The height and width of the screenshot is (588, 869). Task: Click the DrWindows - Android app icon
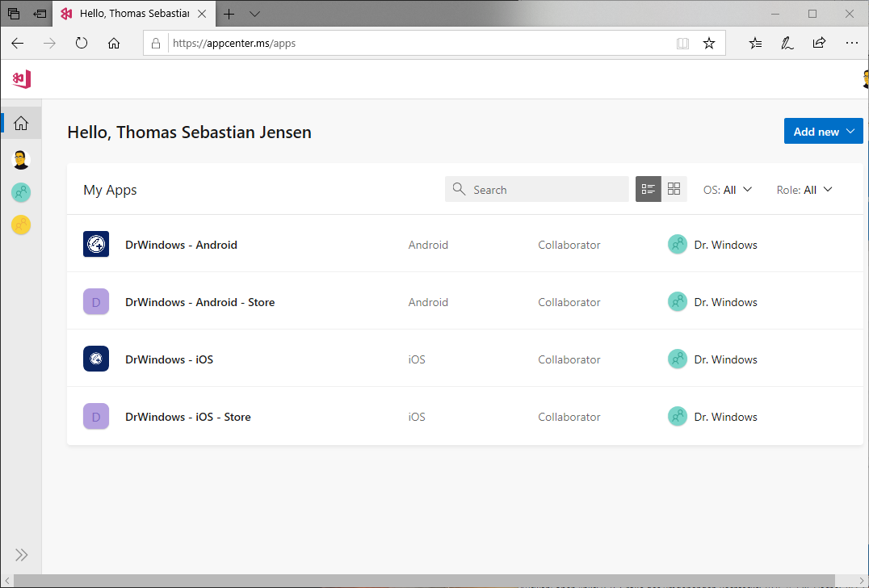tap(96, 244)
